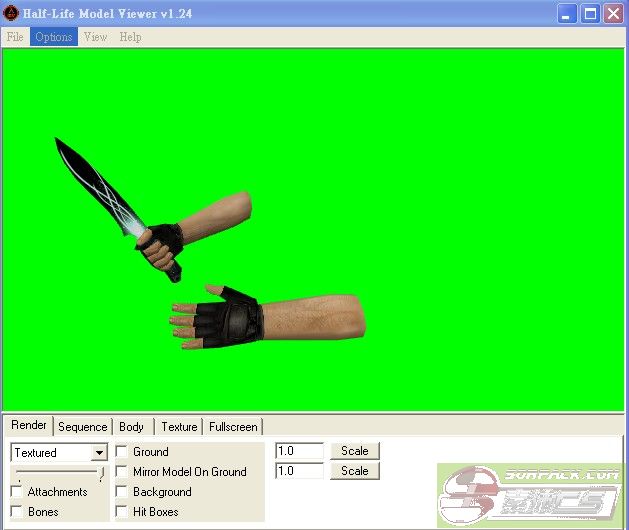This screenshot has width=629, height=530.
Task: Expand the Textured render mode dropdown
Action: (99, 453)
